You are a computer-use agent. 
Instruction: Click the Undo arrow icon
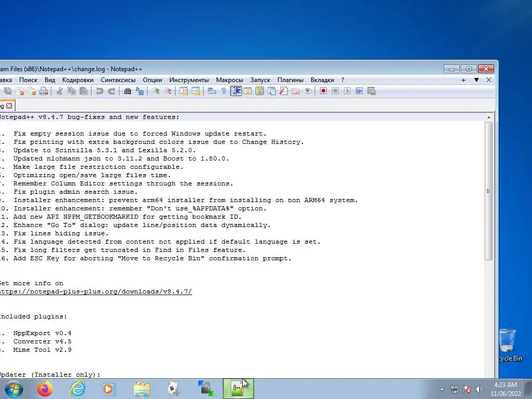(99, 91)
